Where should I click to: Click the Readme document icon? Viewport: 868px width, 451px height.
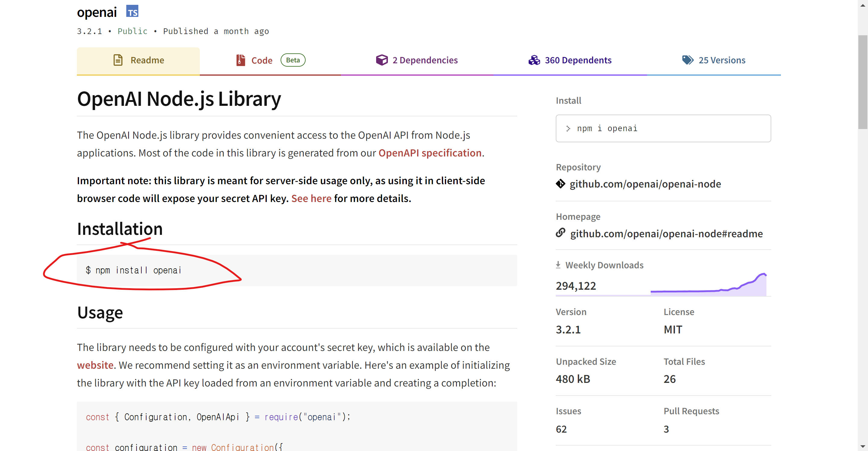coord(118,60)
